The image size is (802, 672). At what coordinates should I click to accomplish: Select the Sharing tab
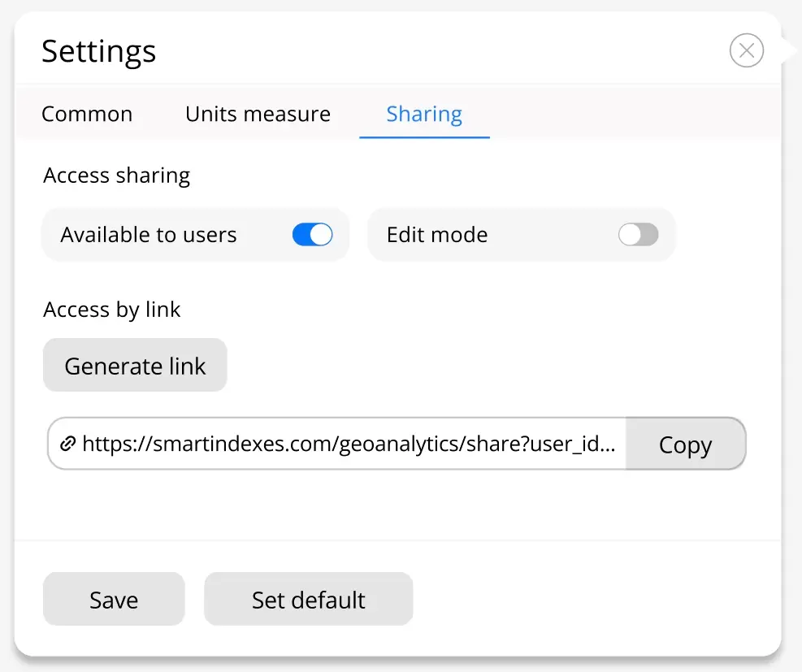(424, 114)
